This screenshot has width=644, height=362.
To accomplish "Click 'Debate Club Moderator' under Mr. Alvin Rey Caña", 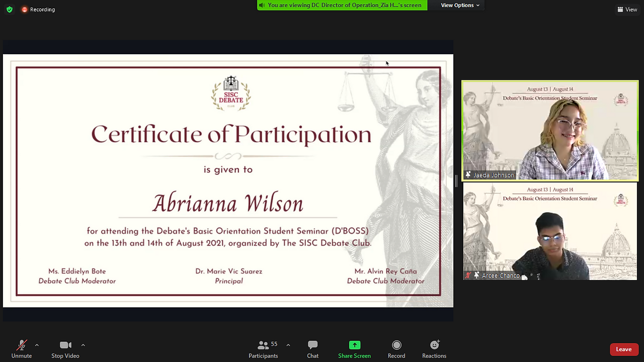I will point(386,281).
